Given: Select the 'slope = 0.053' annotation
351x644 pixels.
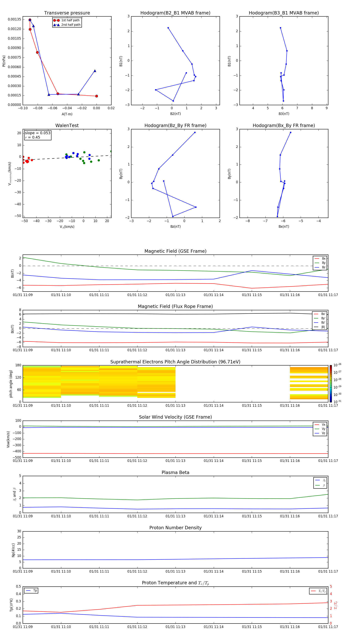Looking at the screenshot, I should coord(37,133).
